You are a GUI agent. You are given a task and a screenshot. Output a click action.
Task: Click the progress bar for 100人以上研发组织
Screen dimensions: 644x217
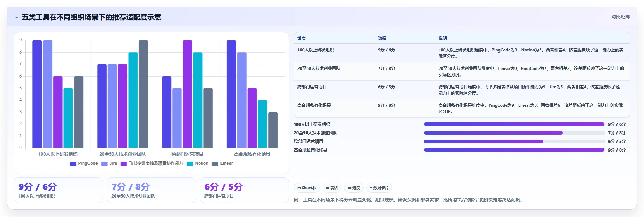click(x=514, y=124)
